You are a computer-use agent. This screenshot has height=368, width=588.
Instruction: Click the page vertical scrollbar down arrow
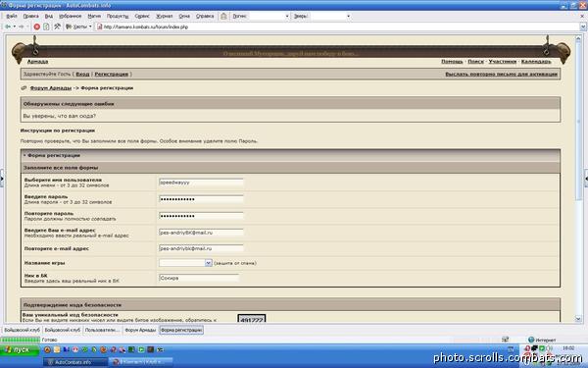pyautogui.click(x=578, y=319)
